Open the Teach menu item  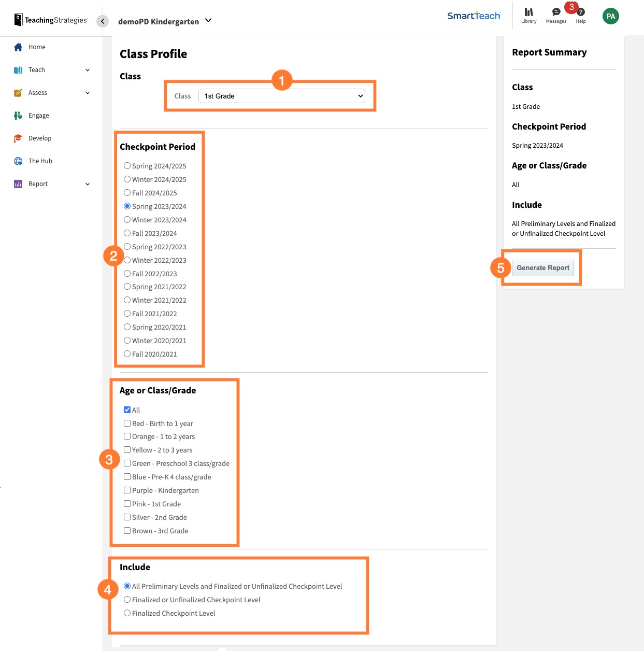[37, 69]
